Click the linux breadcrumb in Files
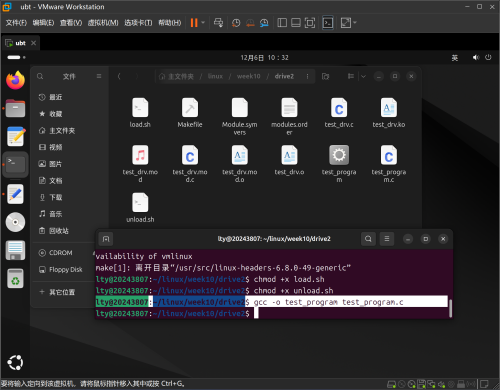 tap(215, 76)
